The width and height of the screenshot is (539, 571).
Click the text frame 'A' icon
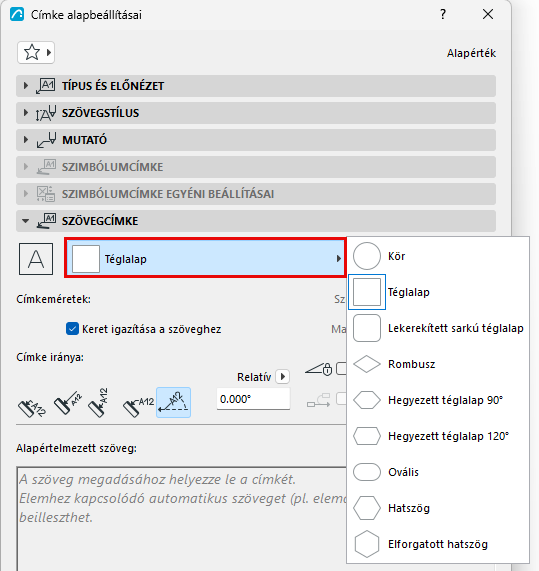pos(36,259)
